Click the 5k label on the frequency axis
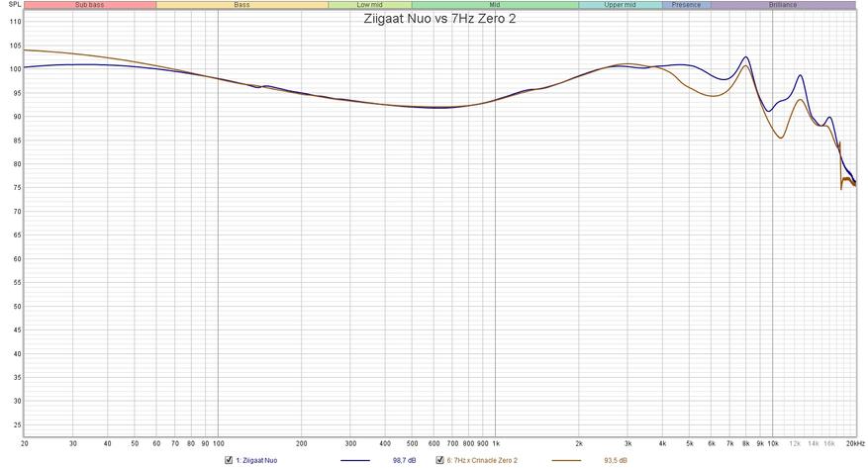The height and width of the screenshot is (468, 868). coord(690,443)
